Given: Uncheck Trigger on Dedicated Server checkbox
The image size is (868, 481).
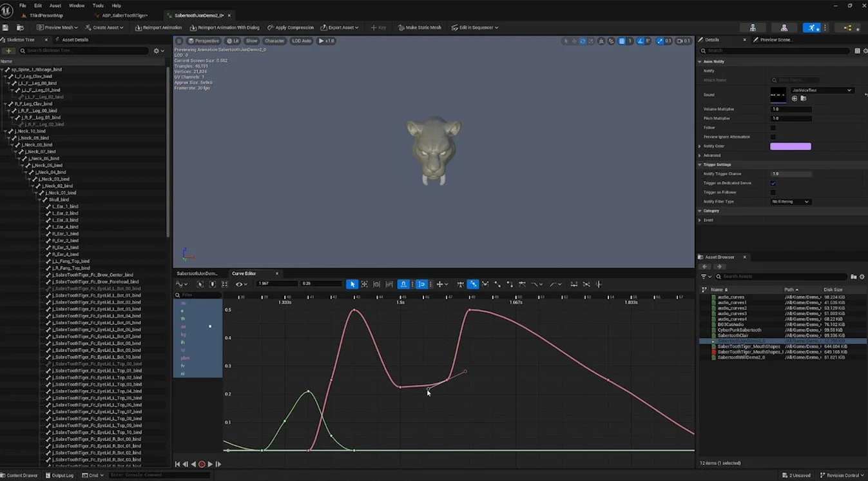Looking at the screenshot, I should coord(773,183).
